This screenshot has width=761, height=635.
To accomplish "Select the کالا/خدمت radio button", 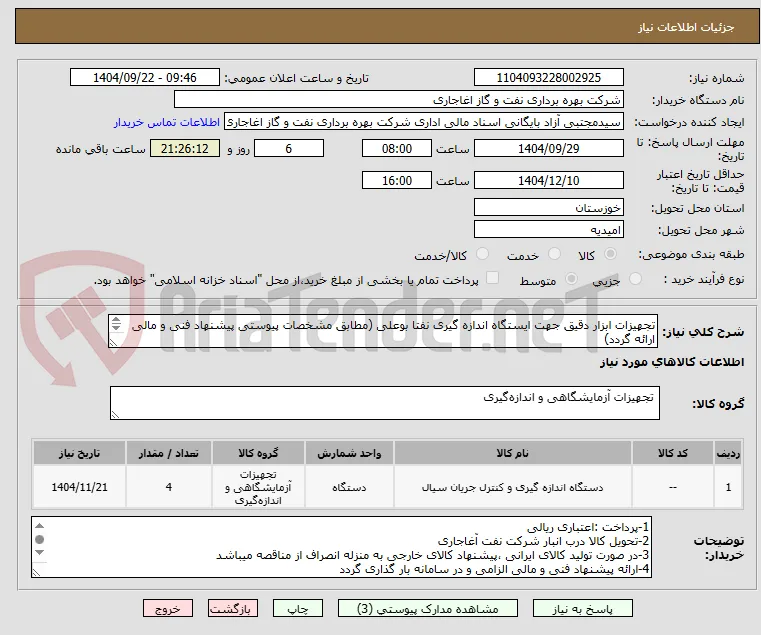I will pos(482,254).
